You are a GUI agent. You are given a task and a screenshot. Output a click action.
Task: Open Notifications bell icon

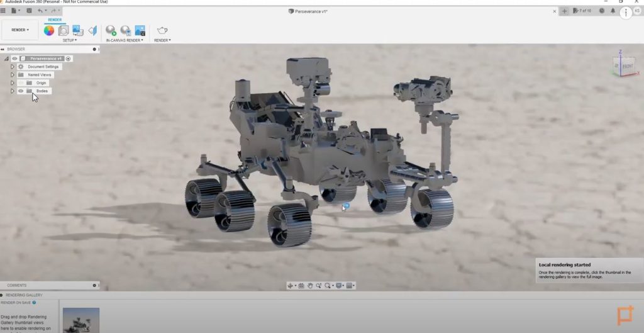(x=613, y=11)
